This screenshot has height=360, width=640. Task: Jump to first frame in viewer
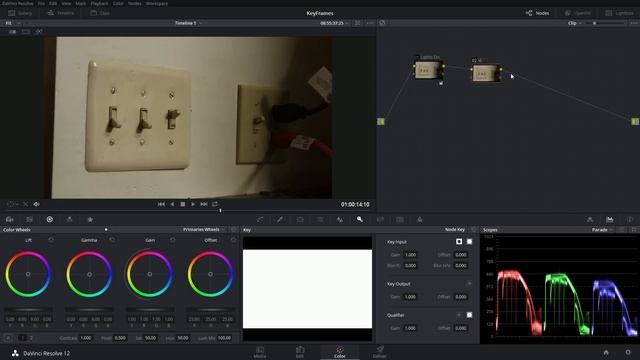click(x=161, y=204)
